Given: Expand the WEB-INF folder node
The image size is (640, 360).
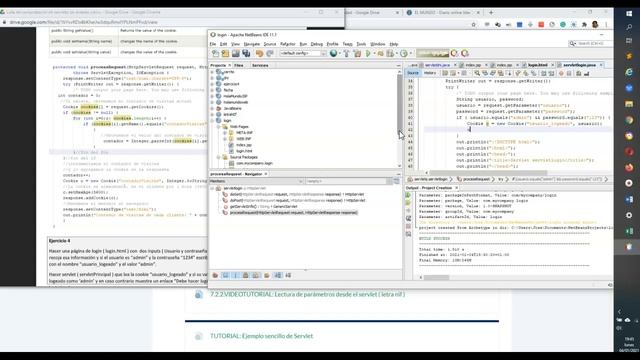Looking at the screenshot, I should [225, 139].
